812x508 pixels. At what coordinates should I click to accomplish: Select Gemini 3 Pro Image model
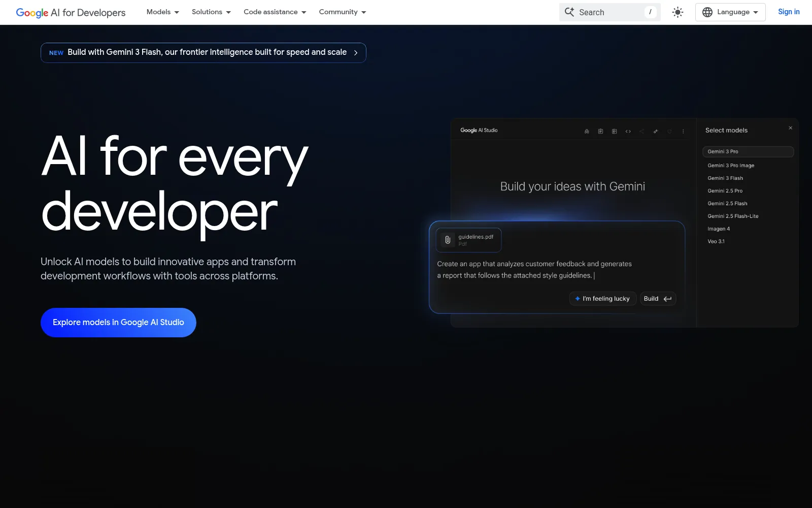point(731,166)
